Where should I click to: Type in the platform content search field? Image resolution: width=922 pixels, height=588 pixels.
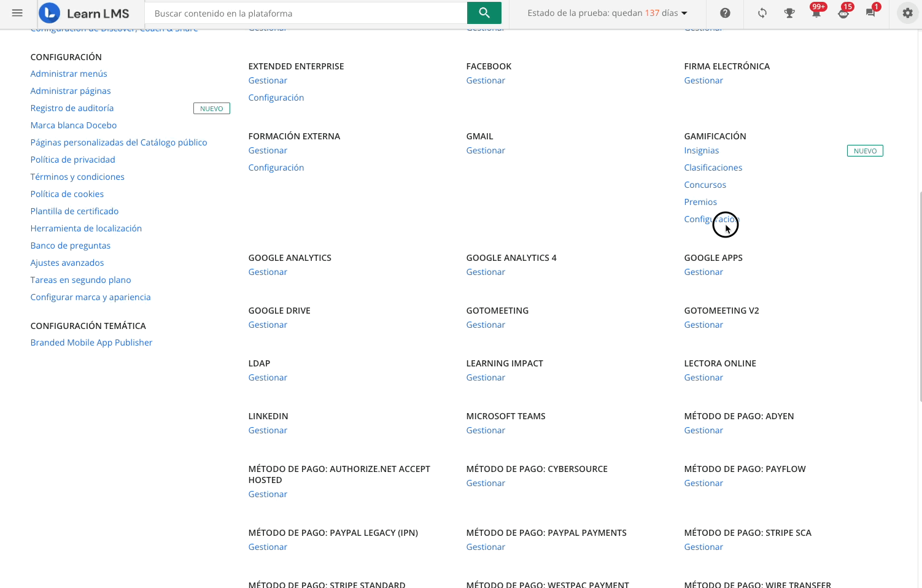(305, 13)
